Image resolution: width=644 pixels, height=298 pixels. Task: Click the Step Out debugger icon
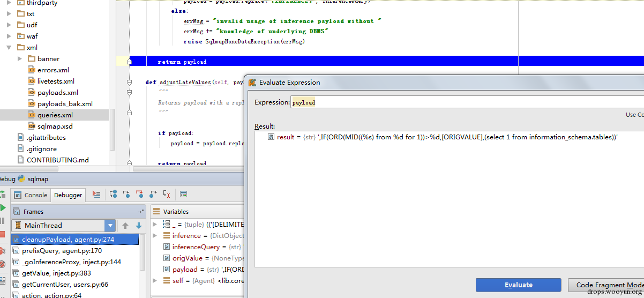(x=153, y=195)
